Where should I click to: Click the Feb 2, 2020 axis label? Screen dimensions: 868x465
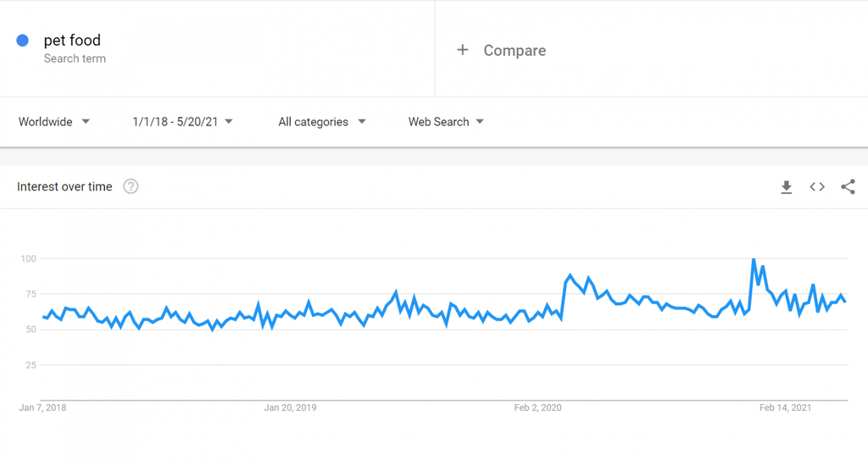537,407
